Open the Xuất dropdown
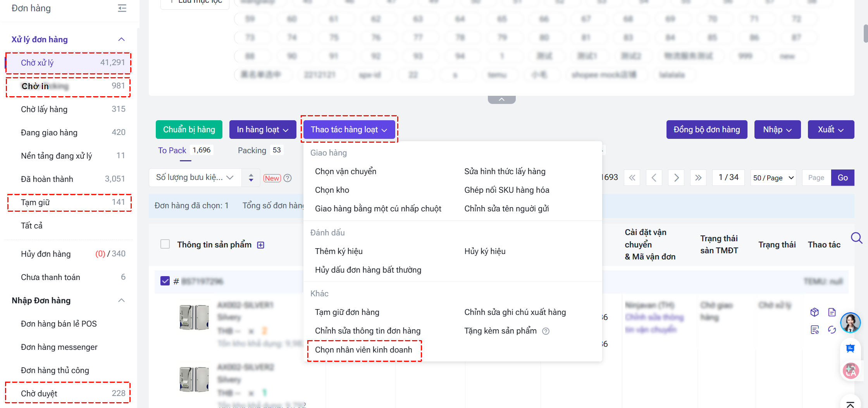The width and height of the screenshot is (868, 408). pyautogui.click(x=831, y=130)
